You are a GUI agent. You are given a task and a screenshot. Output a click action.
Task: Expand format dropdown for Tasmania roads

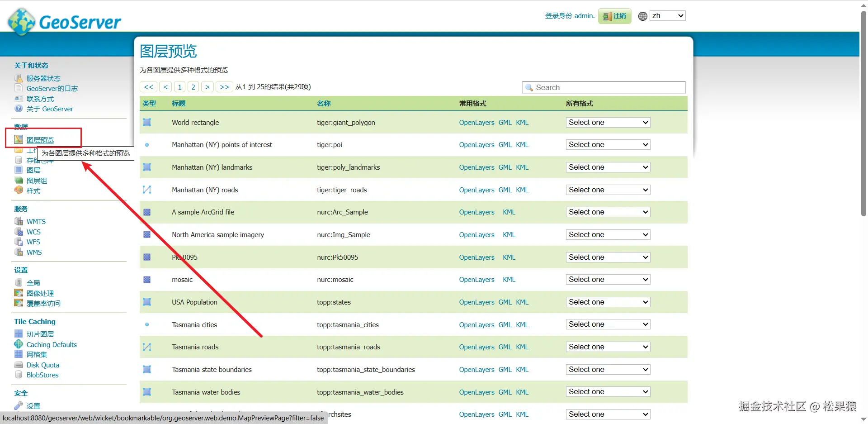608,347
